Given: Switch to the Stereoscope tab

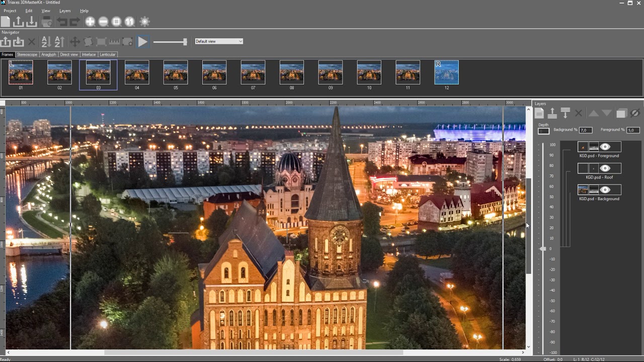Looking at the screenshot, I should pyautogui.click(x=27, y=54).
